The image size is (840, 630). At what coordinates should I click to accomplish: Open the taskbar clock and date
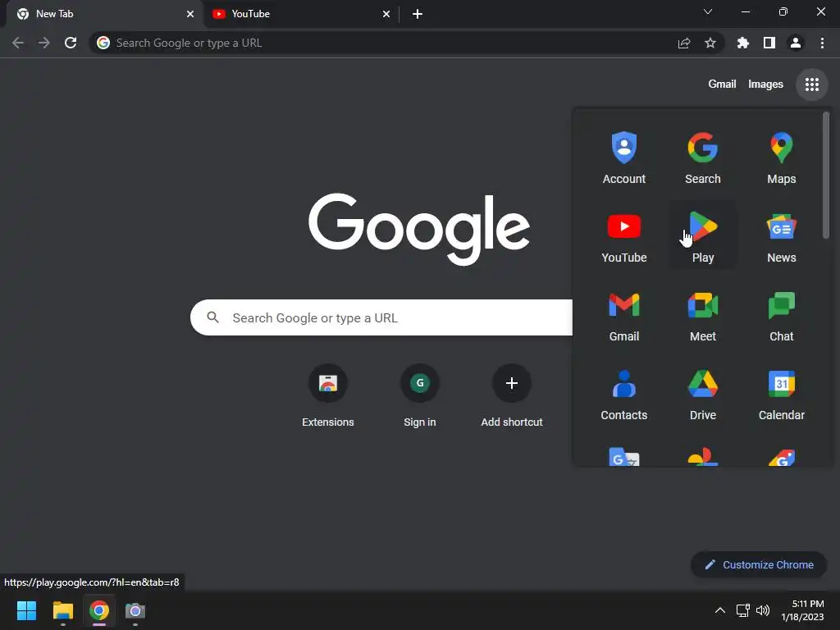[803, 610]
